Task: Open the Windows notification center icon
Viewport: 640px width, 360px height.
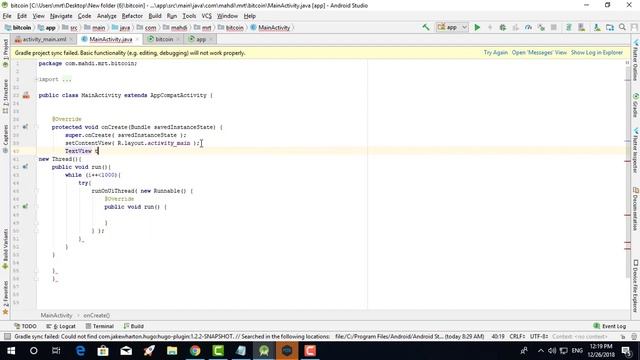Action: point(627,351)
